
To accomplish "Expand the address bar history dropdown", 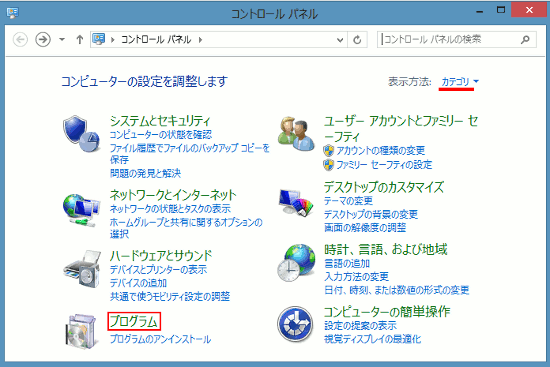I will tap(340, 40).
